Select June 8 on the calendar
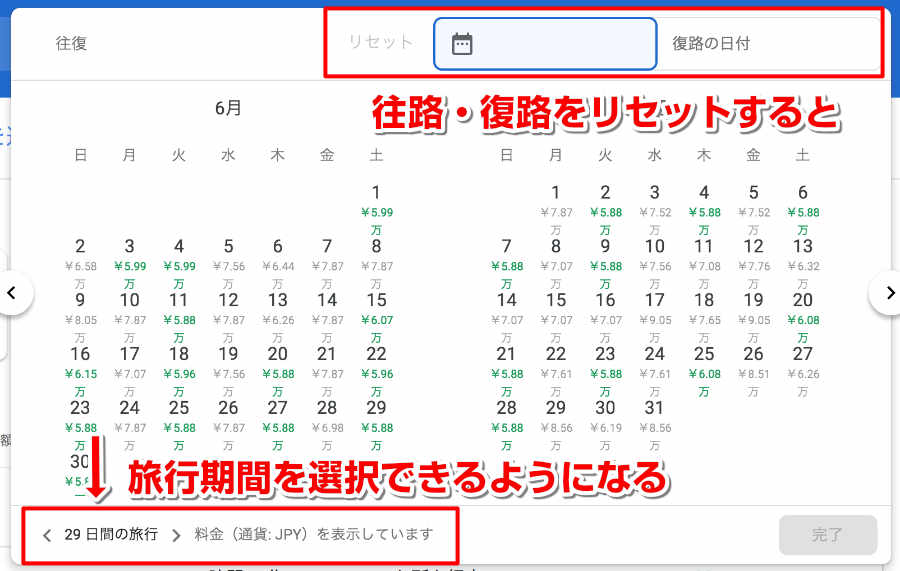This screenshot has width=900, height=571. click(376, 263)
